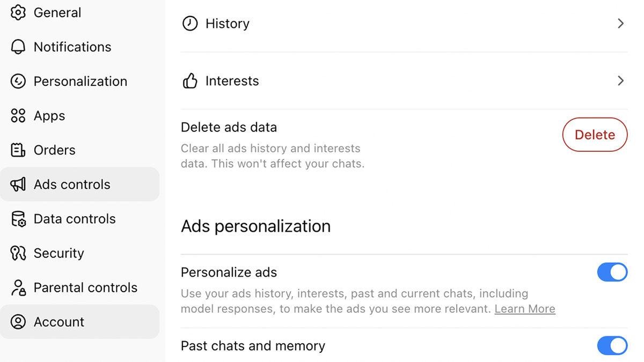644x362 pixels.
Task: Expand History with its chevron arrow
Action: [620, 24]
